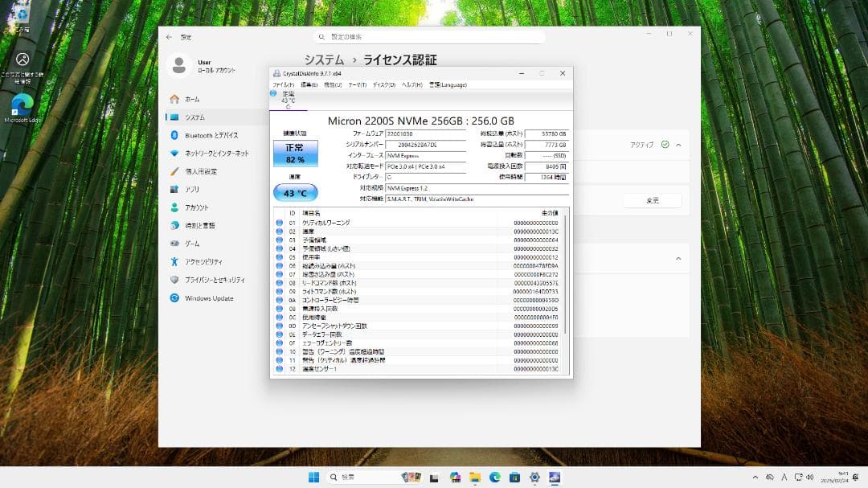Select the コントローラービジー時間 row
868x488 pixels.
[x=418, y=300]
